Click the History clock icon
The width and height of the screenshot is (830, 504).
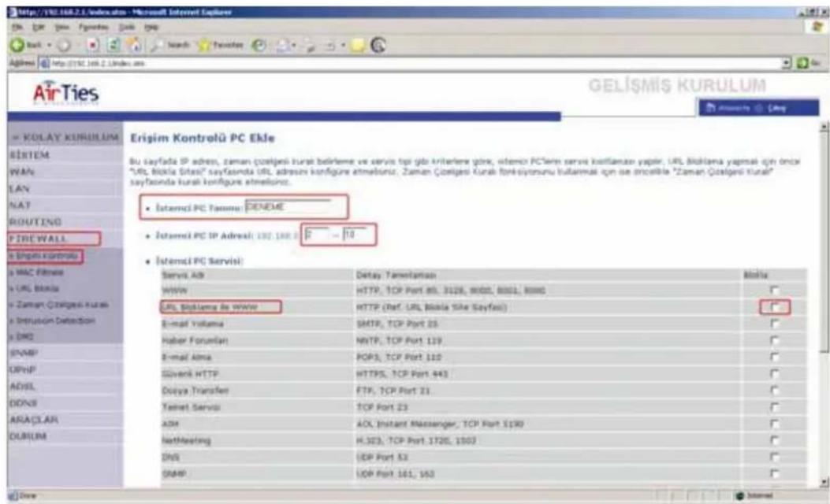pos(259,46)
